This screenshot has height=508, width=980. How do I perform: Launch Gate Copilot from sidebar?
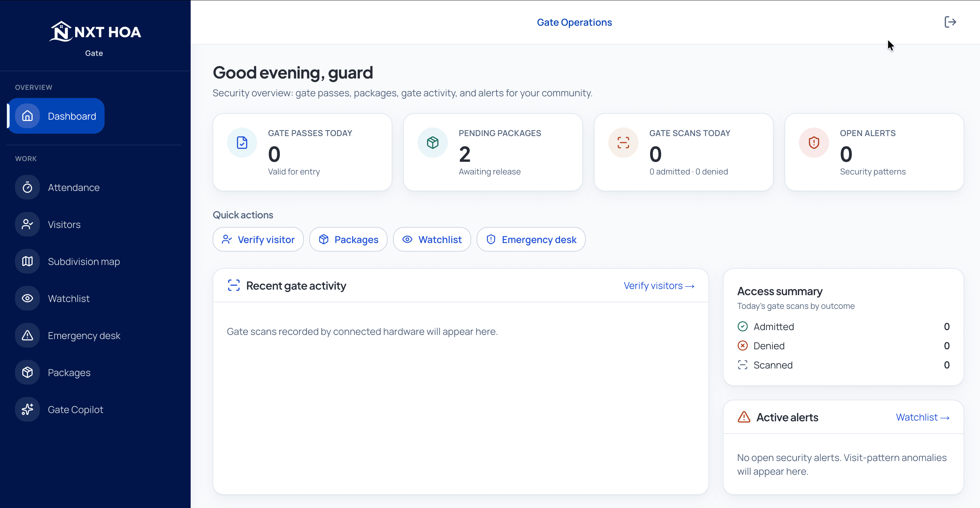pos(75,410)
